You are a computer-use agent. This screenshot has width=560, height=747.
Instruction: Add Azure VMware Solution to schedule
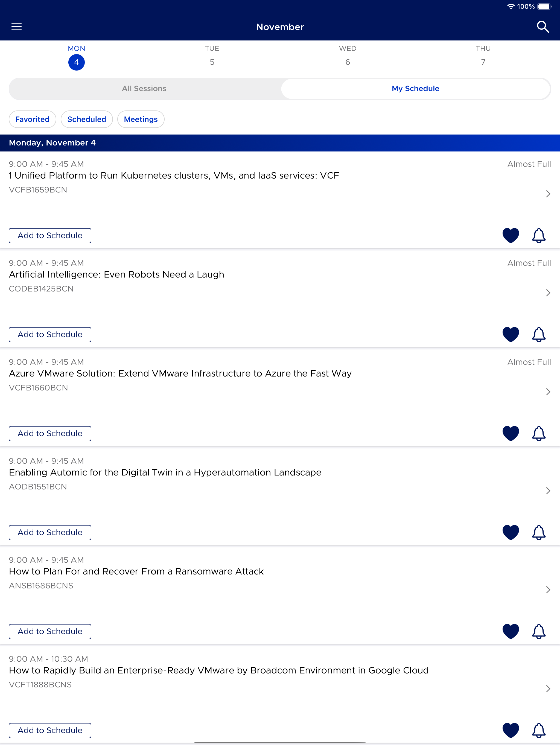click(50, 433)
